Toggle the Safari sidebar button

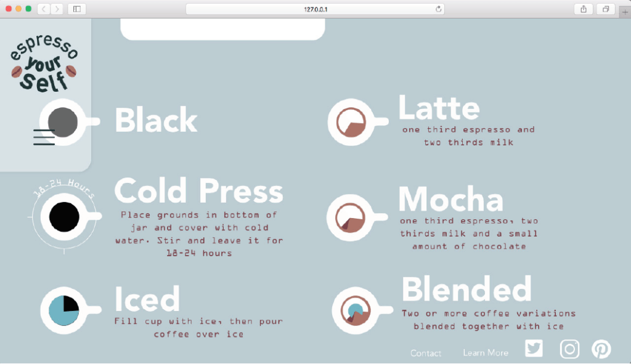tap(77, 9)
